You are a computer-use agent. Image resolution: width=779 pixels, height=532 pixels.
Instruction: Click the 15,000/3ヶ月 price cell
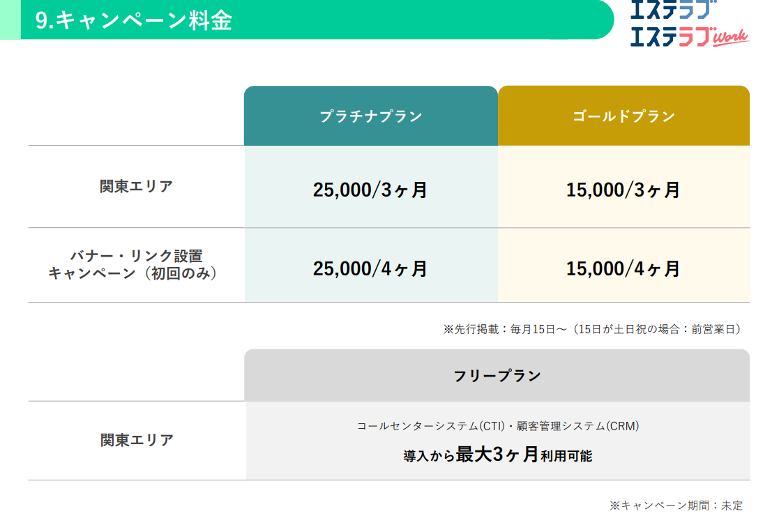coord(623,190)
